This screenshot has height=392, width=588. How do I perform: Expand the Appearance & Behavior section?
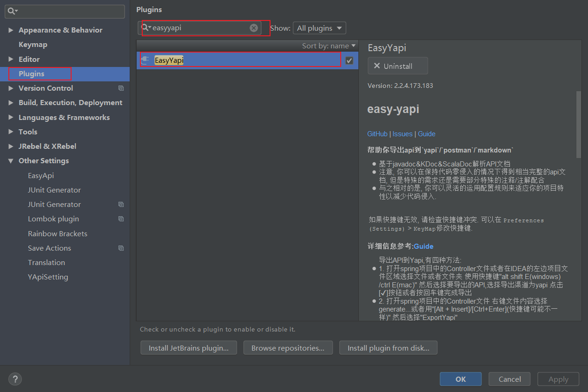10,30
